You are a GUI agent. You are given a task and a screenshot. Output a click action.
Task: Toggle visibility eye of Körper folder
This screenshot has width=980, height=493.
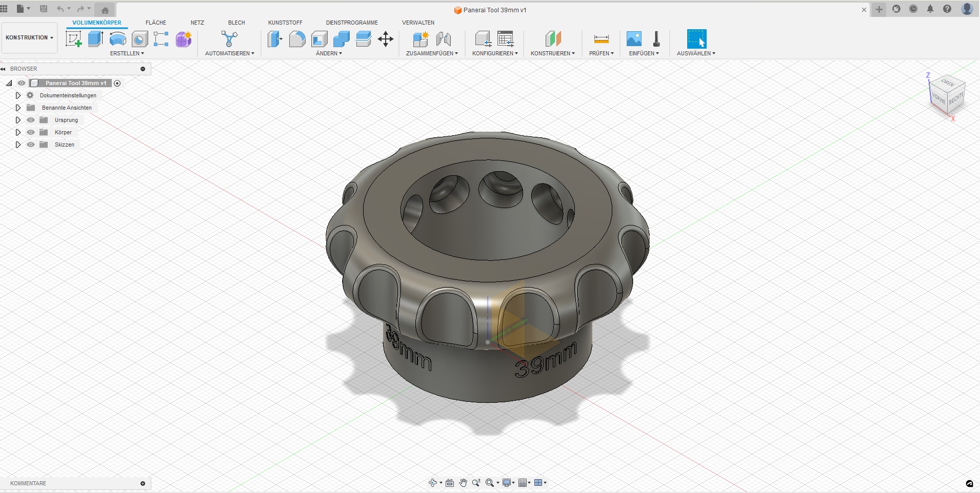click(31, 132)
